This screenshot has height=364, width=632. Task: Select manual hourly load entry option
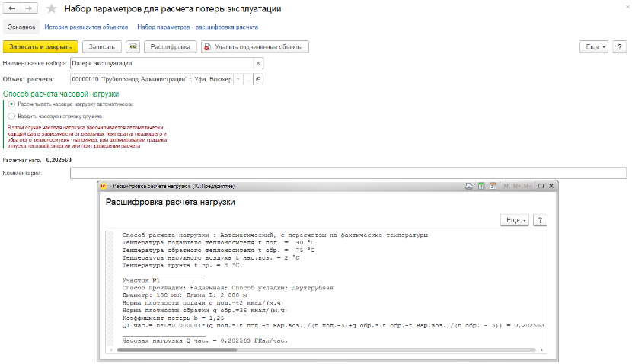(x=11, y=116)
